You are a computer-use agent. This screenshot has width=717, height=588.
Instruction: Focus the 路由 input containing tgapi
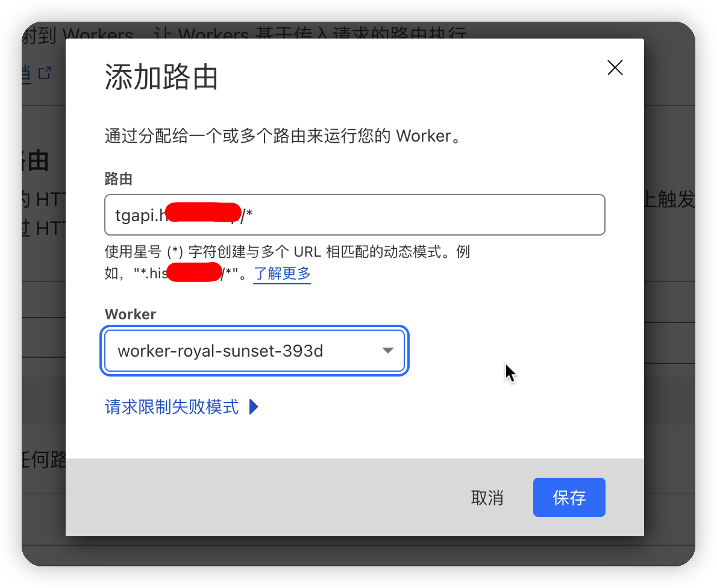click(355, 215)
